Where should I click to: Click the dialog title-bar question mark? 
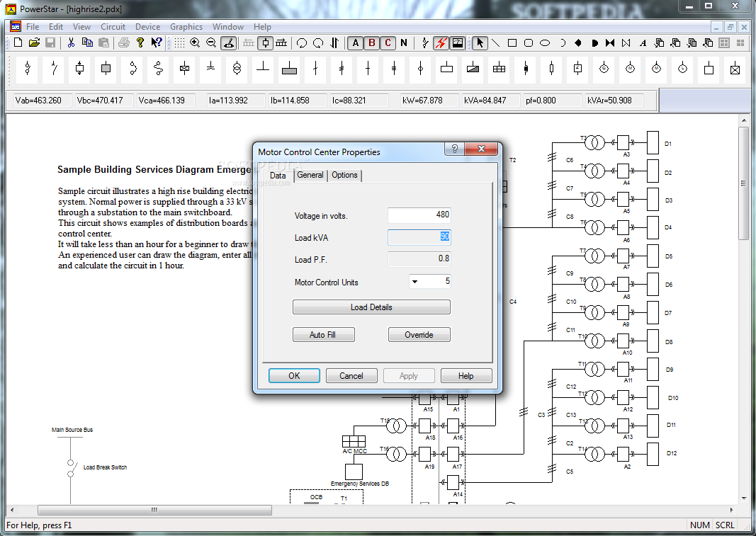pyautogui.click(x=454, y=149)
